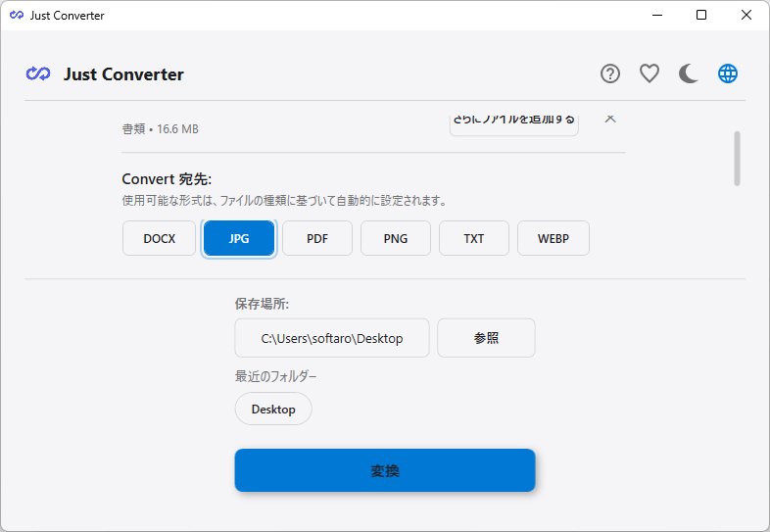770x532 pixels.
Task: Click the 'Convert 宛先:' heading
Action: tap(167, 179)
